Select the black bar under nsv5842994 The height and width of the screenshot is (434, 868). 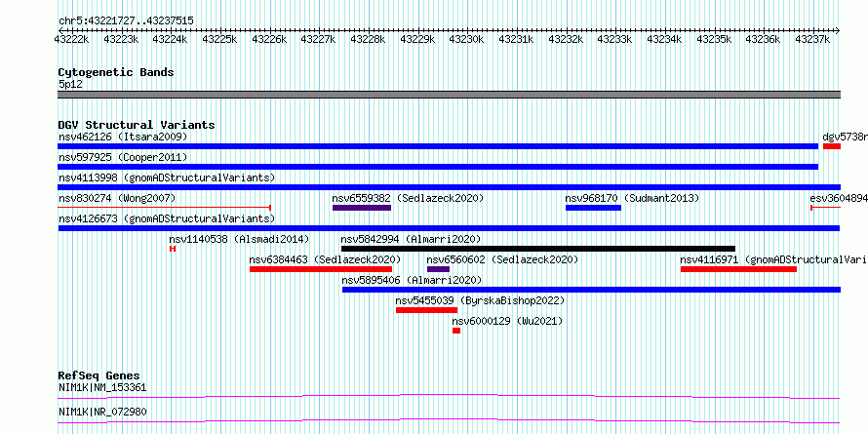point(538,249)
